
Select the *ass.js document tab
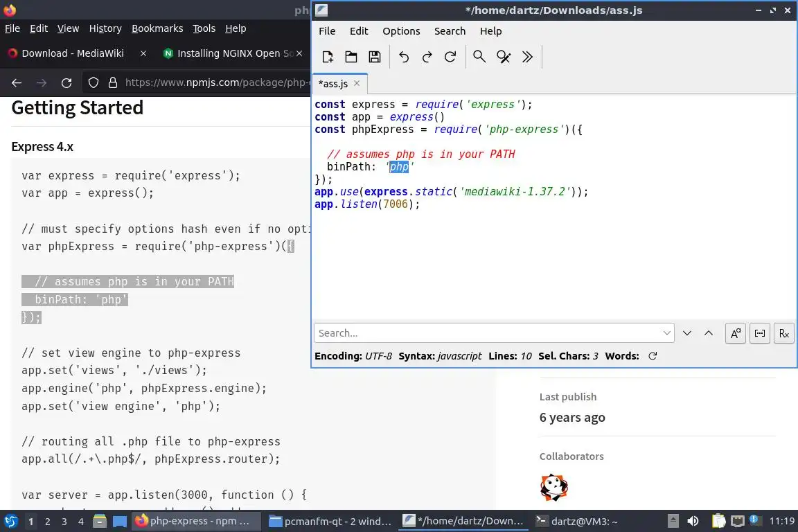(332, 84)
